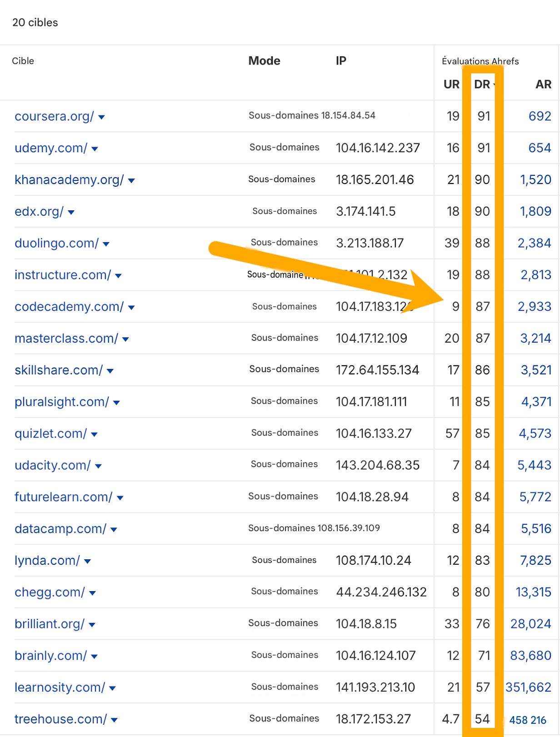Open AR value 83,680 for brainly

pyautogui.click(x=530, y=656)
